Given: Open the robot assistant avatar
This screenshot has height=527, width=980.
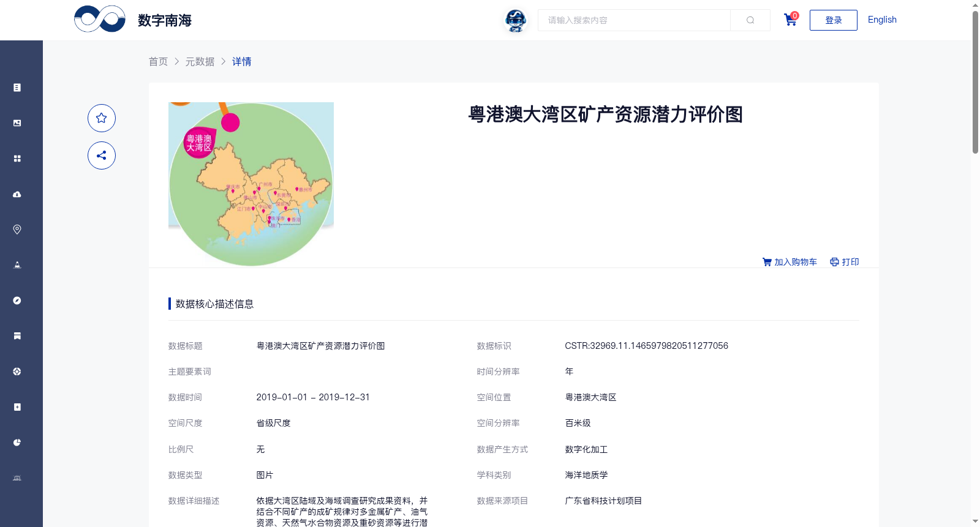Looking at the screenshot, I should [516, 20].
